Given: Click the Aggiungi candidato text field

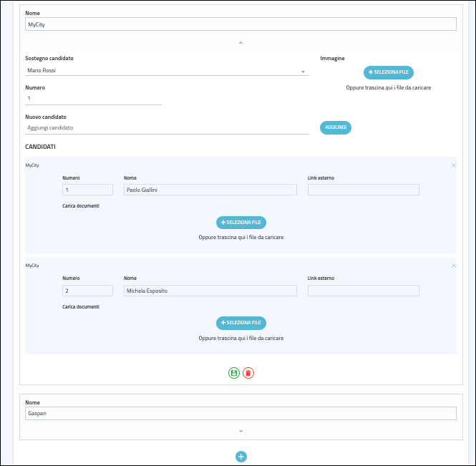Looking at the screenshot, I should click(166, 128).
